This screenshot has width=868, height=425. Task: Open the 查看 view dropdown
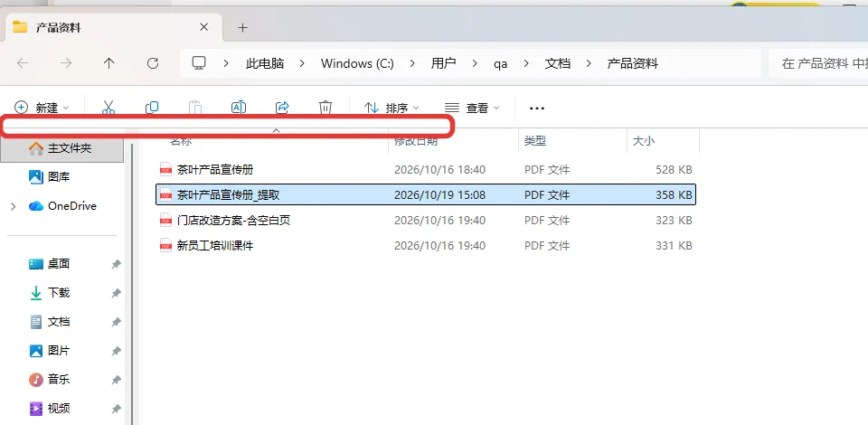[x=472, y=108]
